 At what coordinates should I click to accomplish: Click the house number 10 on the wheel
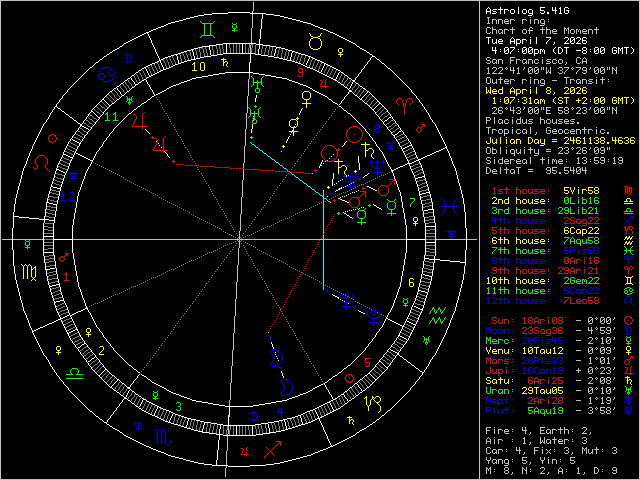point(198,67)
